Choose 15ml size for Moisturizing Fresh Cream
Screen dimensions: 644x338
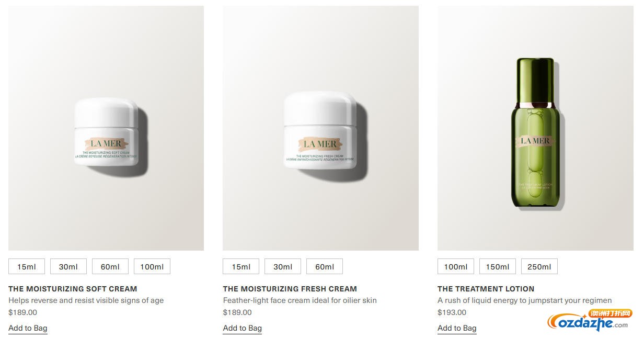point(241,266)
